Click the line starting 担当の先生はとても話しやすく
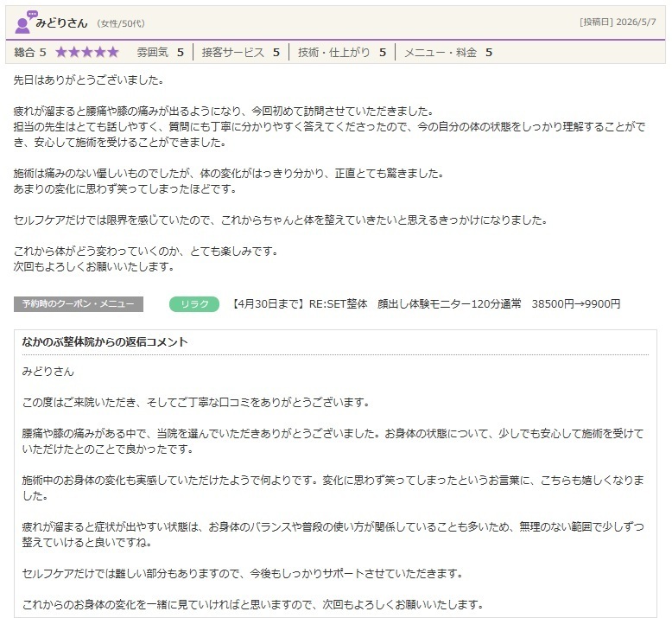Screen dimensions: 672x618 pos(329,126)
